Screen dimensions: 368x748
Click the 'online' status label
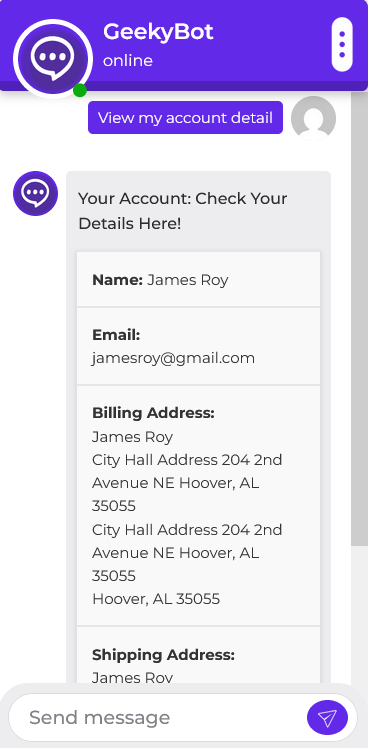point(128,61)
